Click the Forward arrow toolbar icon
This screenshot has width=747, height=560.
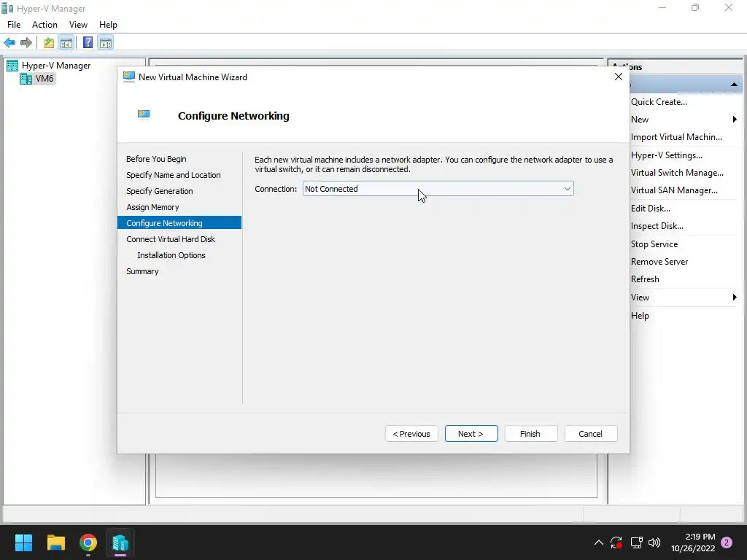pos(26,43)
